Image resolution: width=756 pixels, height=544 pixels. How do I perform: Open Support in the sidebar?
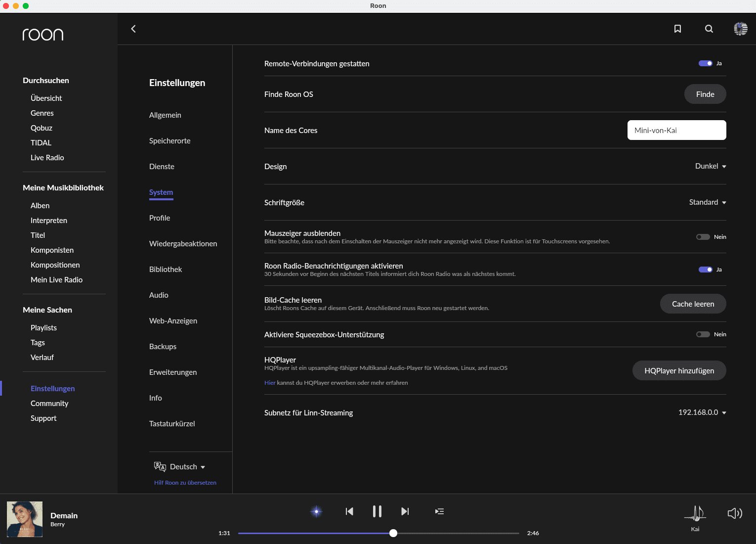(43, 418)
